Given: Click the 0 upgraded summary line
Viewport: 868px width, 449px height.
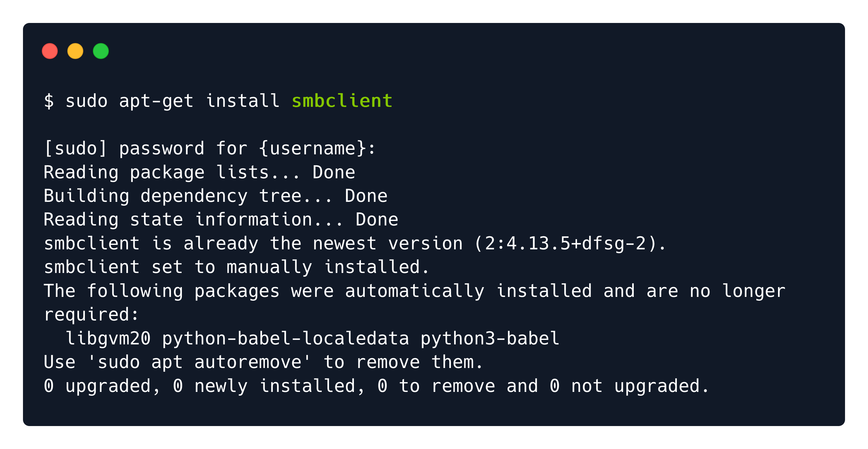Looking at the screenshot, I should coord(377,386).
